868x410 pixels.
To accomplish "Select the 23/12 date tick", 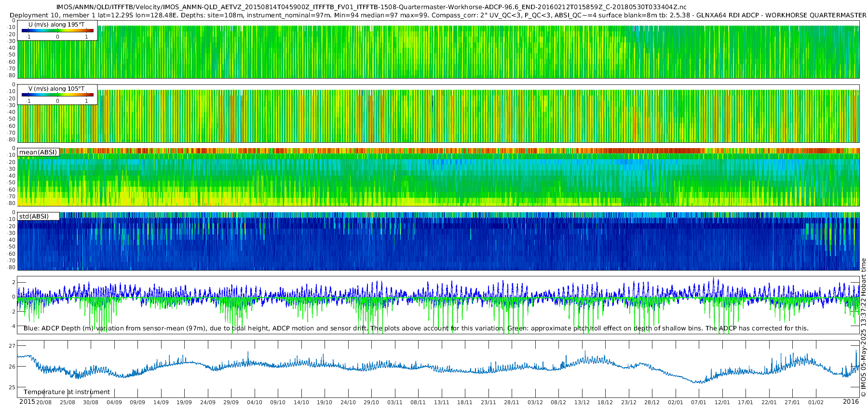I will click(x=628, y=402).
